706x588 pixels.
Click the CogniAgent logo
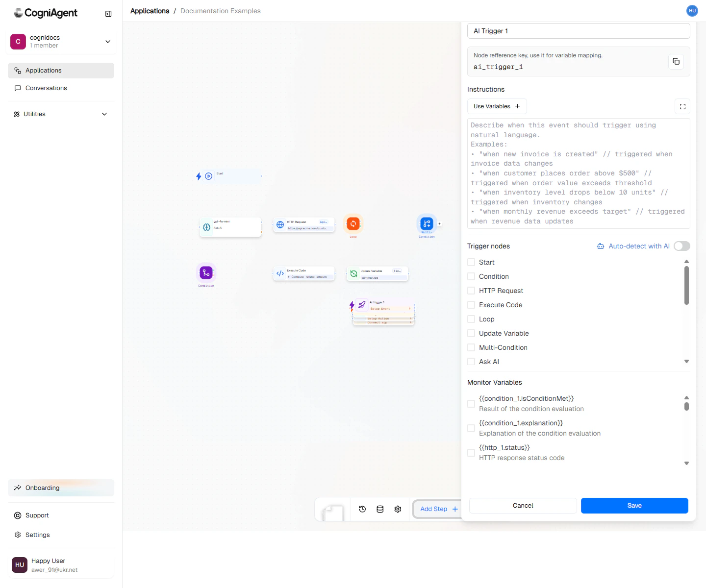tap(46, 13)
